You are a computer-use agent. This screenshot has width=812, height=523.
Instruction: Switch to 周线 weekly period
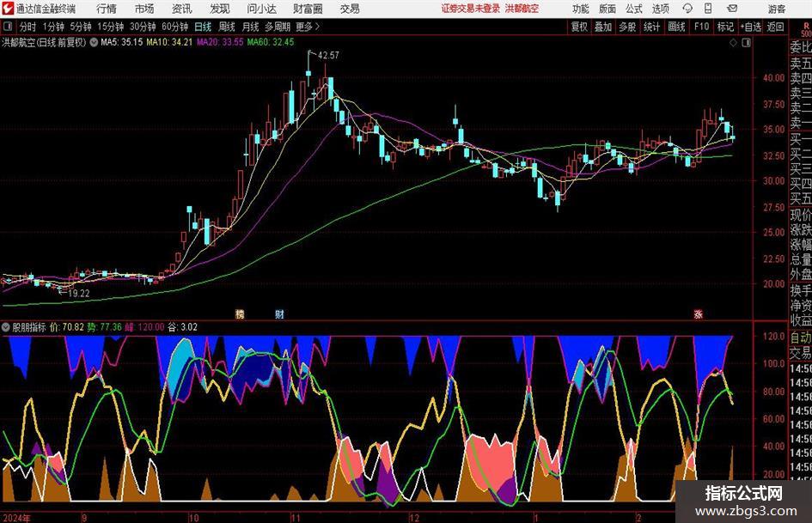(x=227, y=27)
